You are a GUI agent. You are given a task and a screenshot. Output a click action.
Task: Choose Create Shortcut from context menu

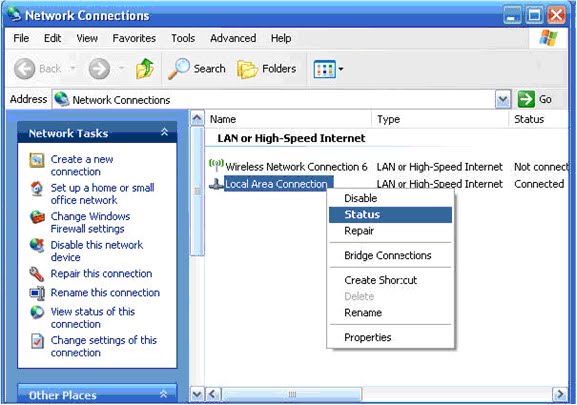tap(390, 280)
